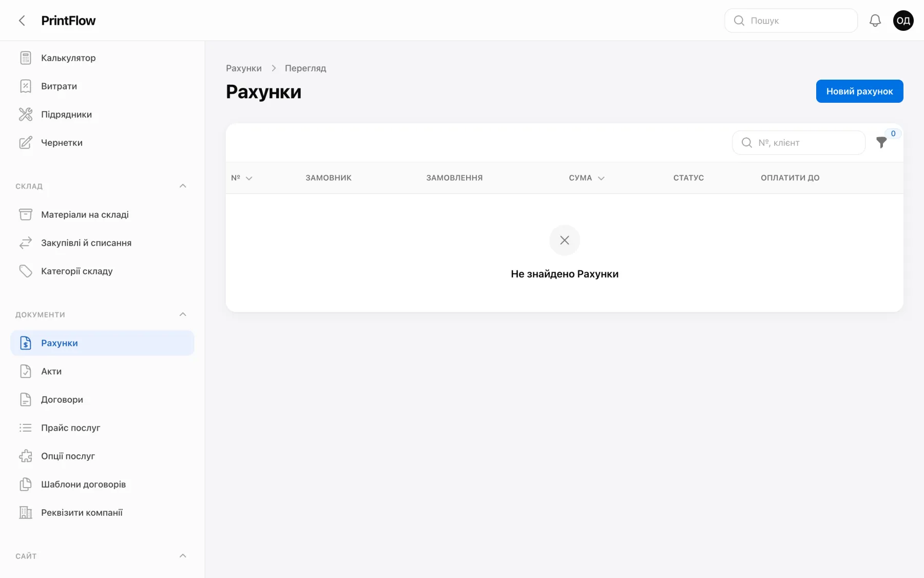This screenshot has width=924, height=578.
Task: Go to Договори in the sidebar
Action: coord(103,400)
